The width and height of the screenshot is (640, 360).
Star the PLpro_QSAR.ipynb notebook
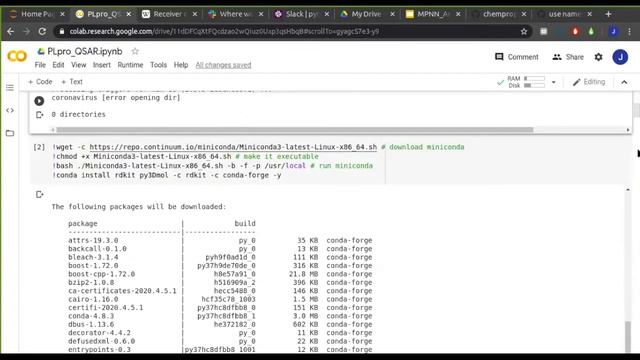coord(135,51)
